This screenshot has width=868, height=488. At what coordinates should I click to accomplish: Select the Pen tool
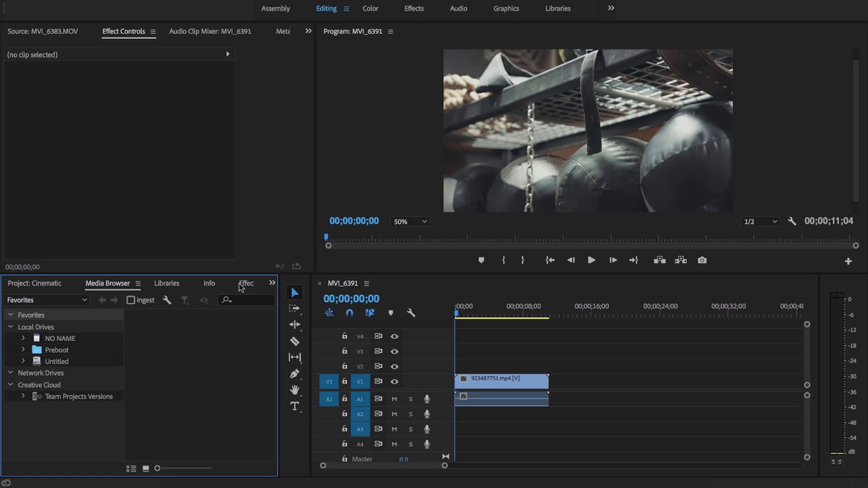[x=294, y=373]
